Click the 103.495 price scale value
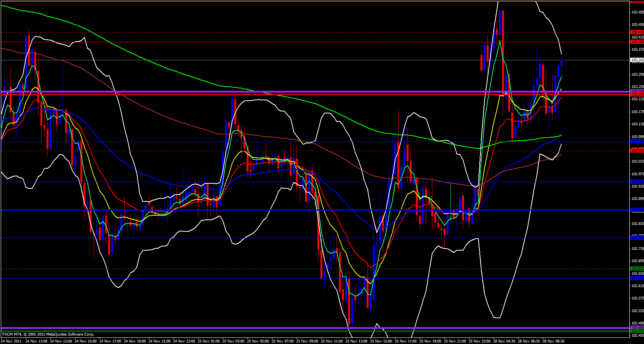Viewport: 644px width, 344px height. point(637,12)
